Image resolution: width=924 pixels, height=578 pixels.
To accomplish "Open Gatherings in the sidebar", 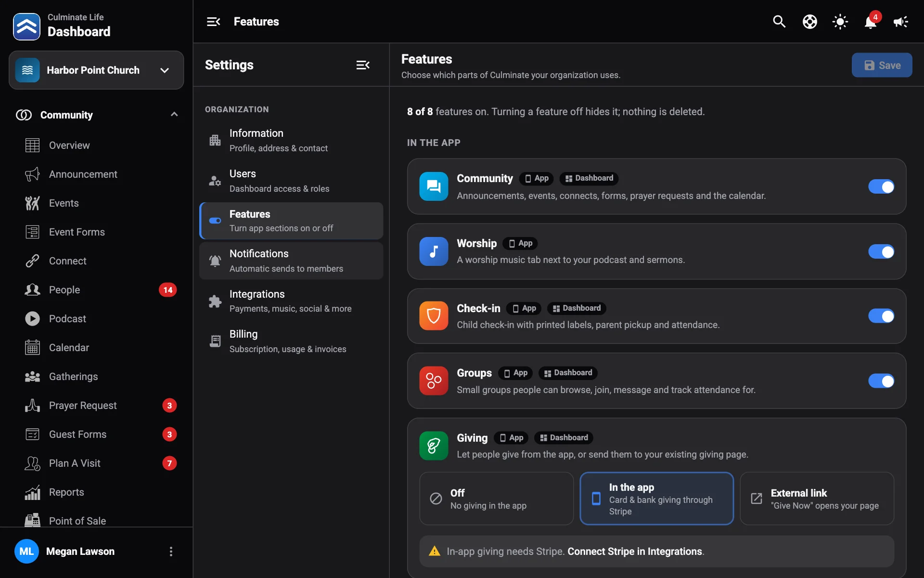I will coord(96,377).
